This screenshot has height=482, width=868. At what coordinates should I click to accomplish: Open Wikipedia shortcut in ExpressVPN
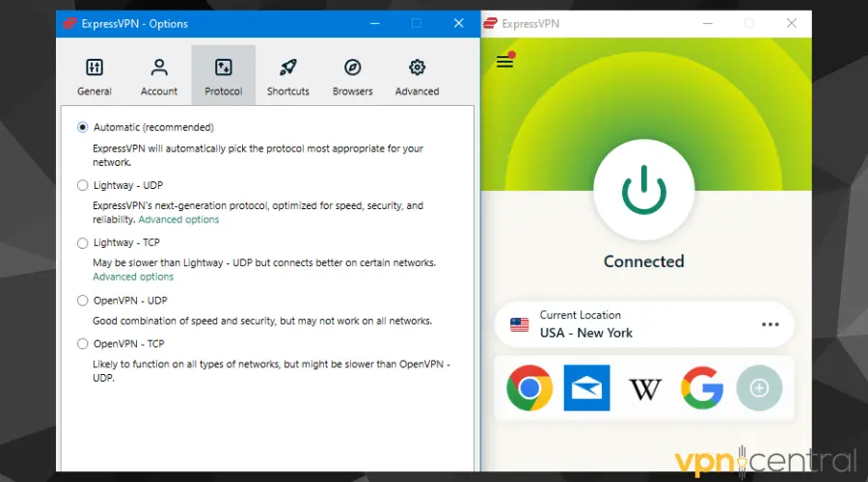[x=645, y=389]
